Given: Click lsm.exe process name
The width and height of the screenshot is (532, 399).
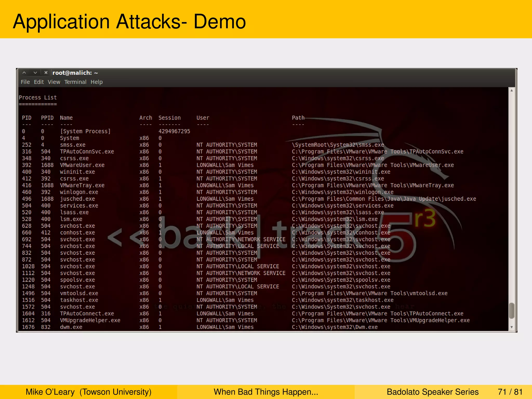Looking at the screenshot, I should (x=71, y=219).
